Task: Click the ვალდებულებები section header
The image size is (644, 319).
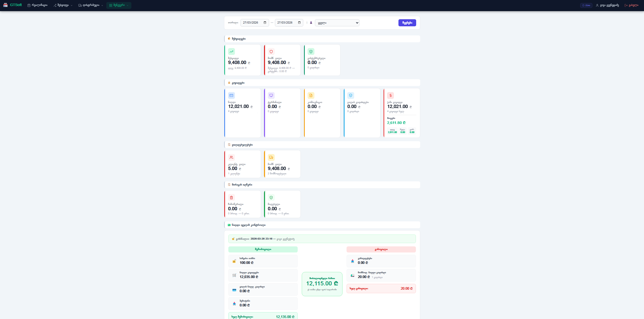Action: pos(322,145)
